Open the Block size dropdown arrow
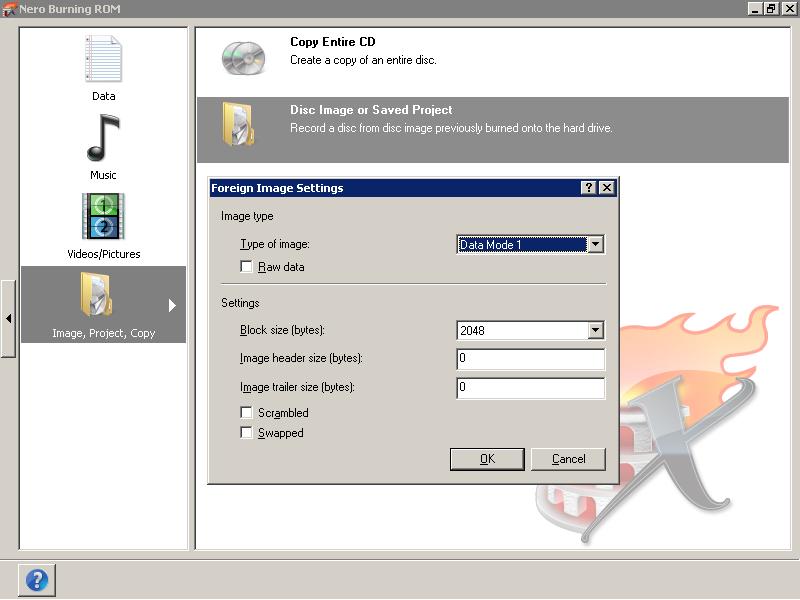This screenshot has height=600, width=800. pyautogui.click(x=595, y=330)
